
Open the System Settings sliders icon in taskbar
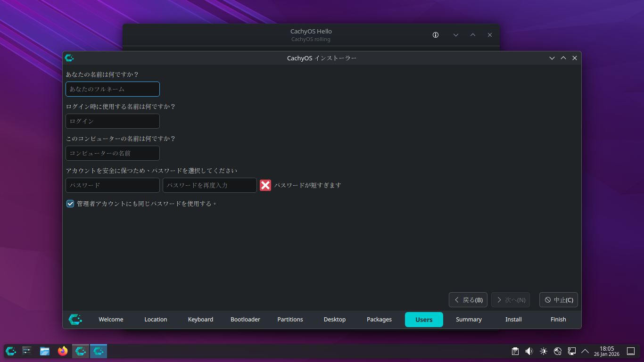[27, 351]
